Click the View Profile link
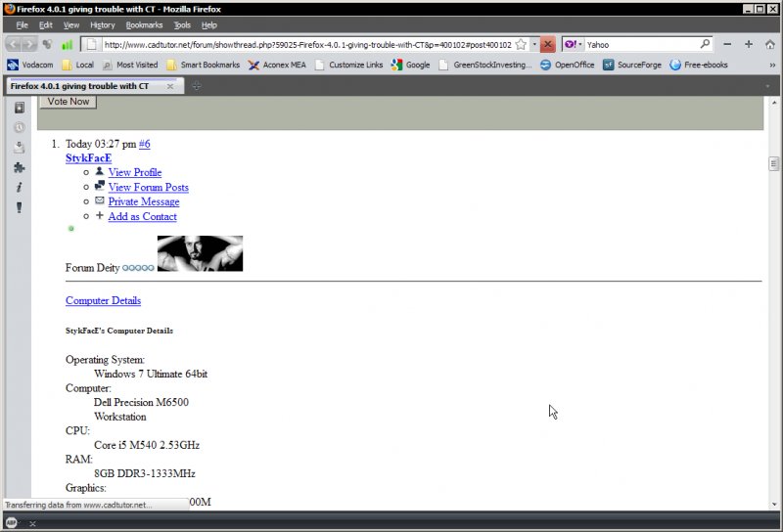The width and height of the screenshot is (783, 532). point(135,172)
